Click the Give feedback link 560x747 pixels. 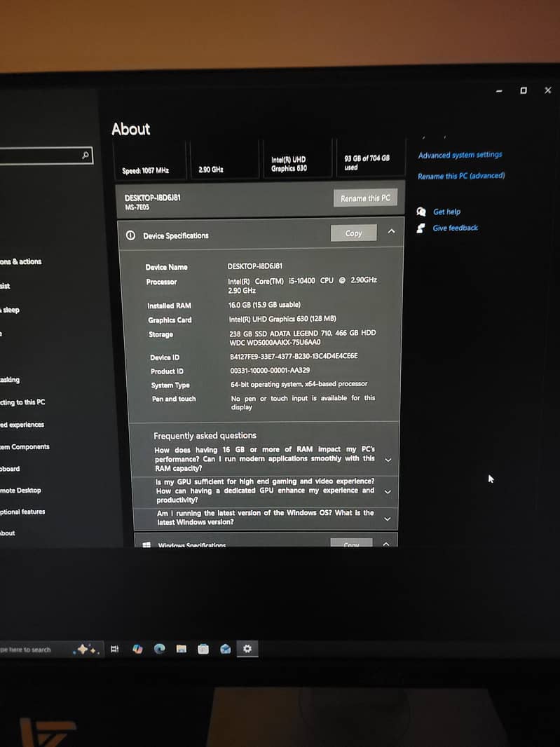pyautogui.click(x=455, y=228)
